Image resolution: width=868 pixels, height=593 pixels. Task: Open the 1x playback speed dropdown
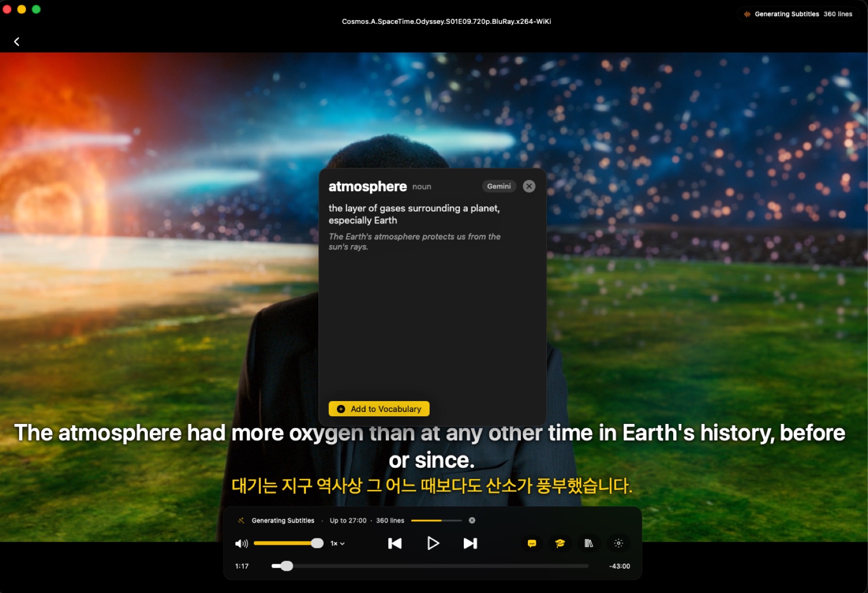pos(337,543)
